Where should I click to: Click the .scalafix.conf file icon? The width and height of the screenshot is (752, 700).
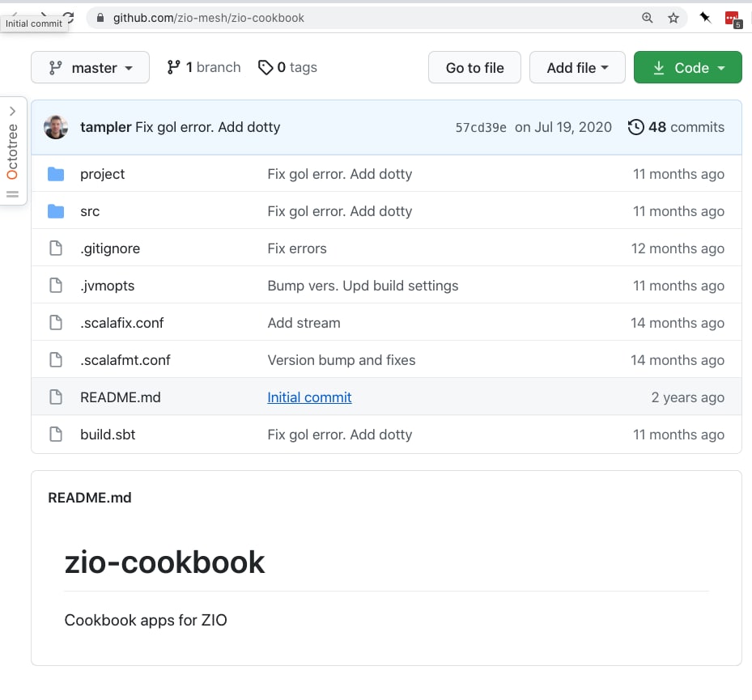[x=56, y=323]
